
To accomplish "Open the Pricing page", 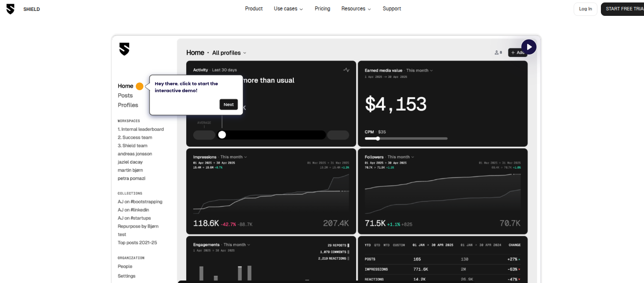I will (x=322, y=9).
